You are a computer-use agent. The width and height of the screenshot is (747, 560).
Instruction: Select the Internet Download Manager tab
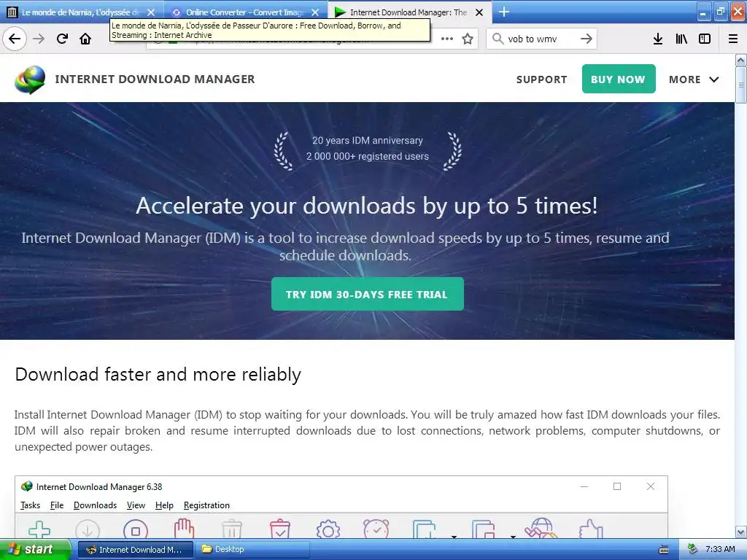pos(409,12)
